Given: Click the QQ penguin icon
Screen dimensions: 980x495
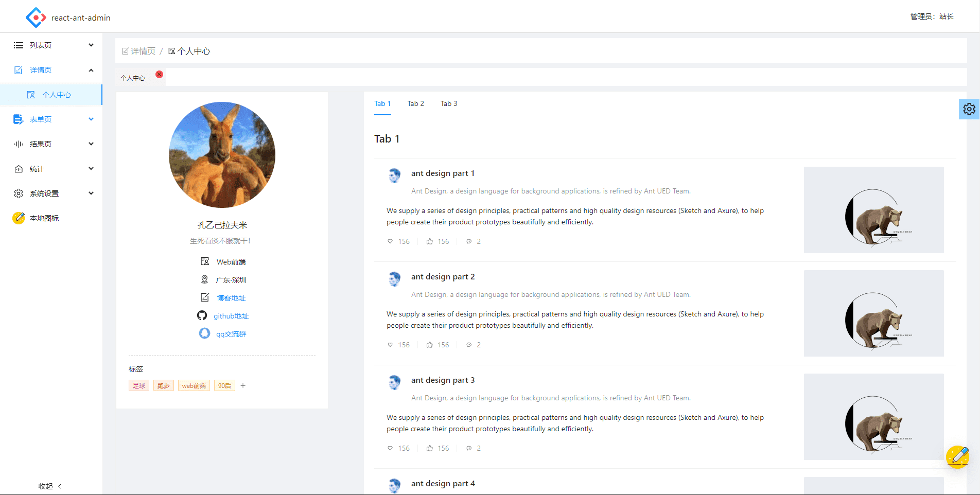Looking at the screenshot, I should click(x=204, y=333).
